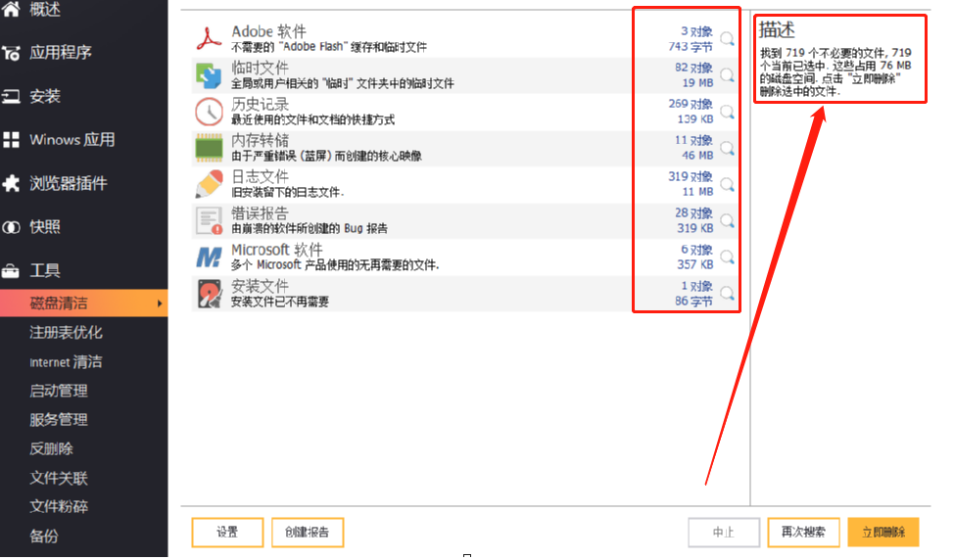Click magnifier for 错误报告 details
954x560 pixels.
click(727, 221)
